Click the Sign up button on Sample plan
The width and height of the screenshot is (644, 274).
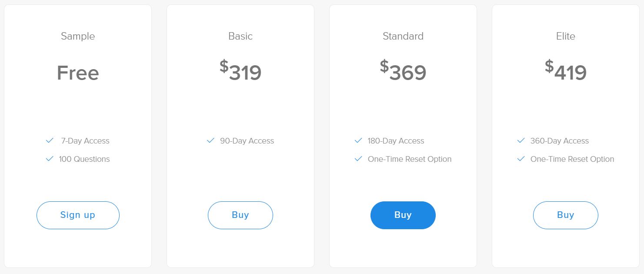tap(78, 215)
